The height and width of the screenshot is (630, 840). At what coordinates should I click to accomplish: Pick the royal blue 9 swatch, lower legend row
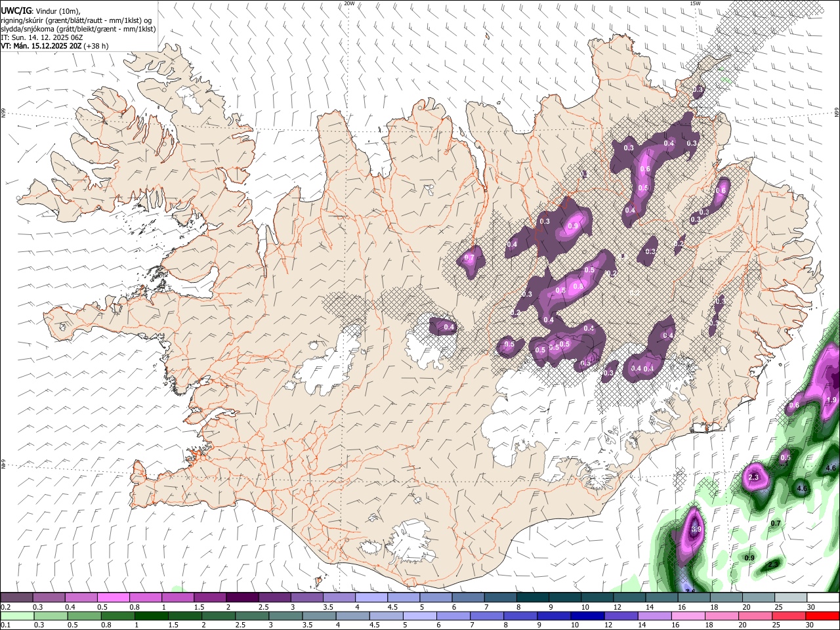coord(555,616)
